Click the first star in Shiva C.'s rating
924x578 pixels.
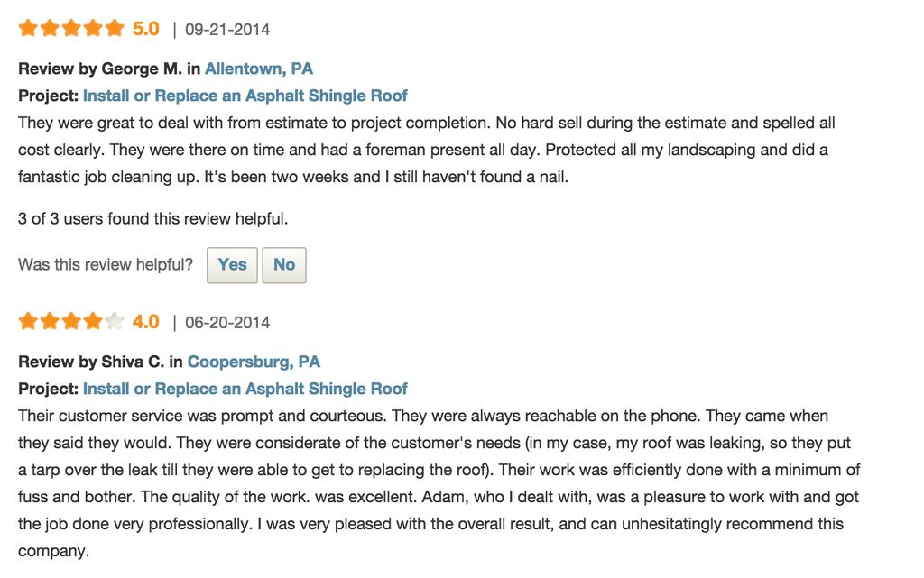28,322
